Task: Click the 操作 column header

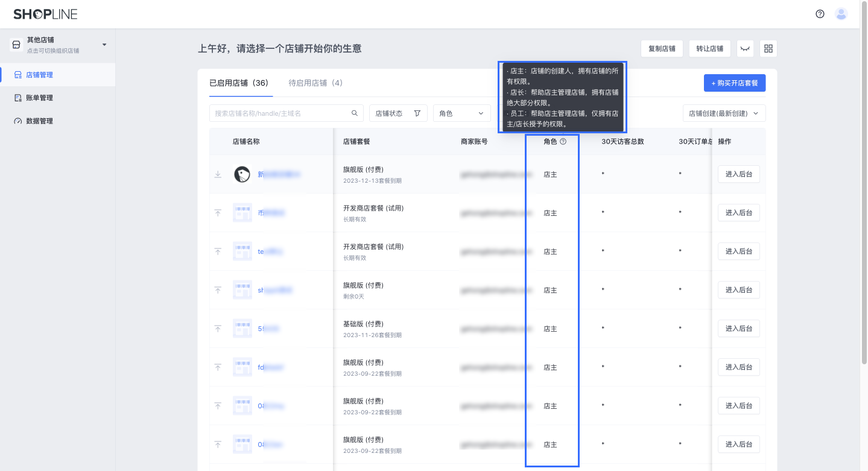Action: (x=724, y=142)
